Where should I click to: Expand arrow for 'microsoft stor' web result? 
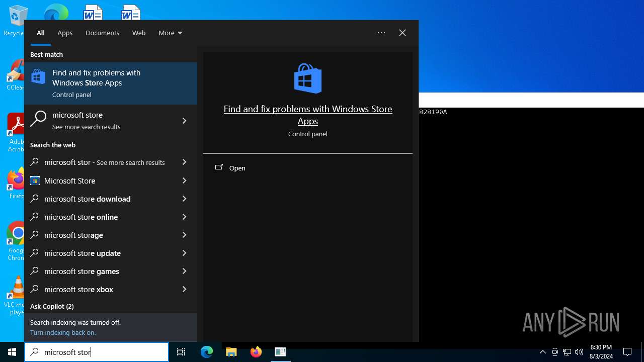[184, 162]
